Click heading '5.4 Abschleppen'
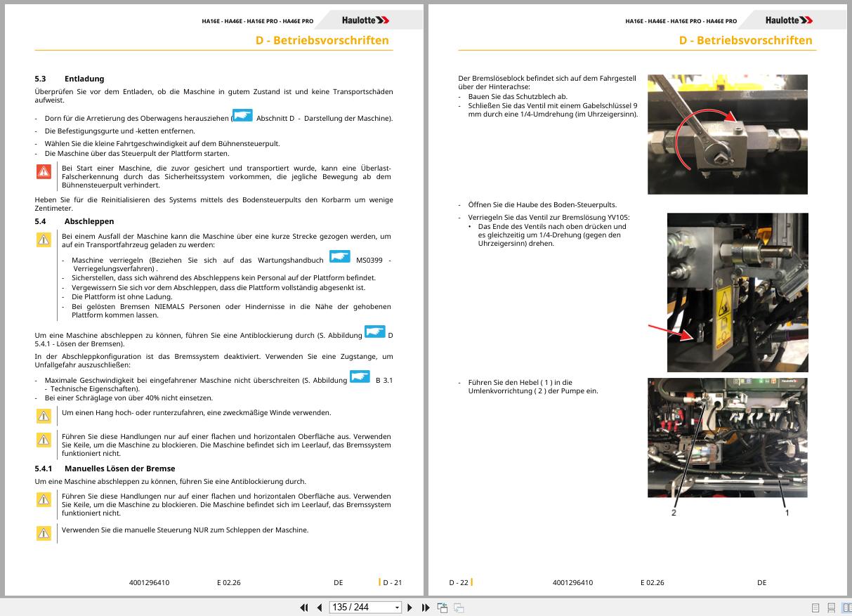Screen dimensions: 852x616 [74, 221]
